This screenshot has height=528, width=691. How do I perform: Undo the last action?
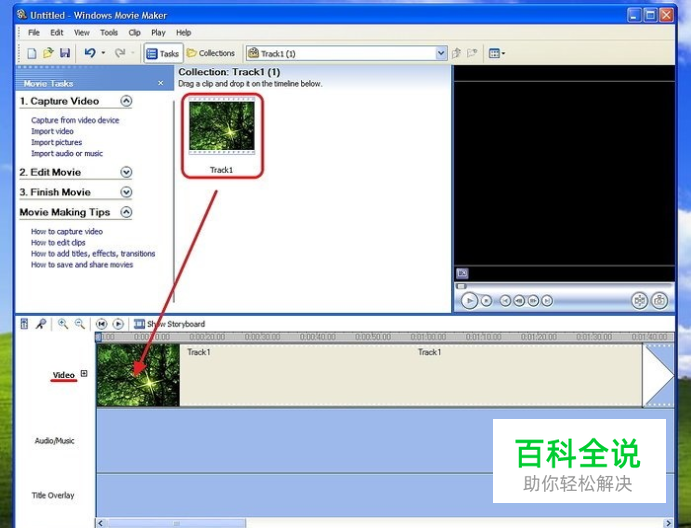pos(90,53)
